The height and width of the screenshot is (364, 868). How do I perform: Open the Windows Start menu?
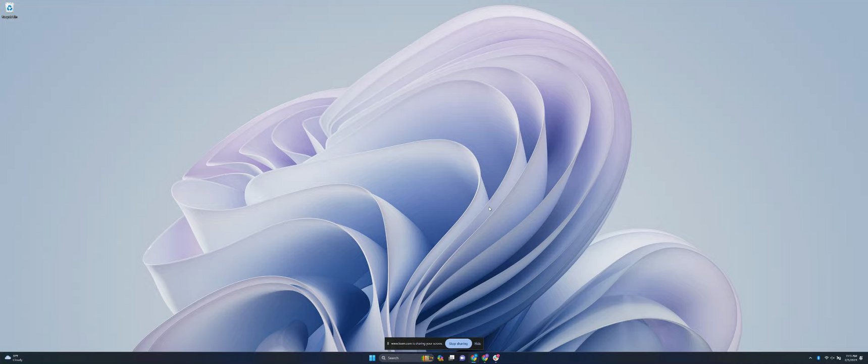coord(372,358)
